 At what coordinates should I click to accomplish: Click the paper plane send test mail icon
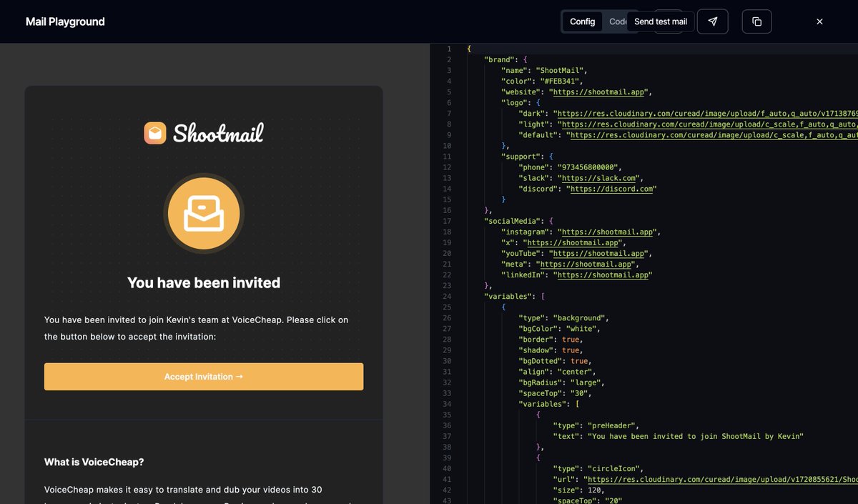pos(712,21)
